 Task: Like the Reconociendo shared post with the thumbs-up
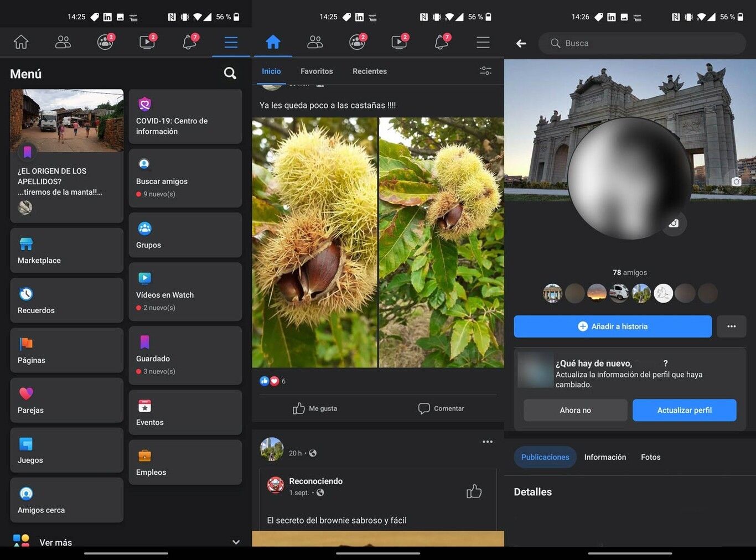[x=474, y=491]
